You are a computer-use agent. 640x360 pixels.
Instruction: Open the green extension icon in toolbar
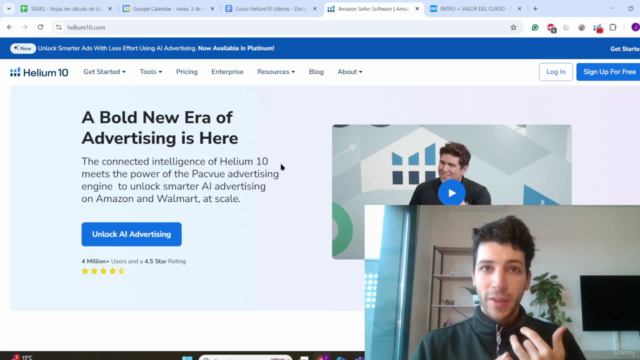(x=535, y=27)
